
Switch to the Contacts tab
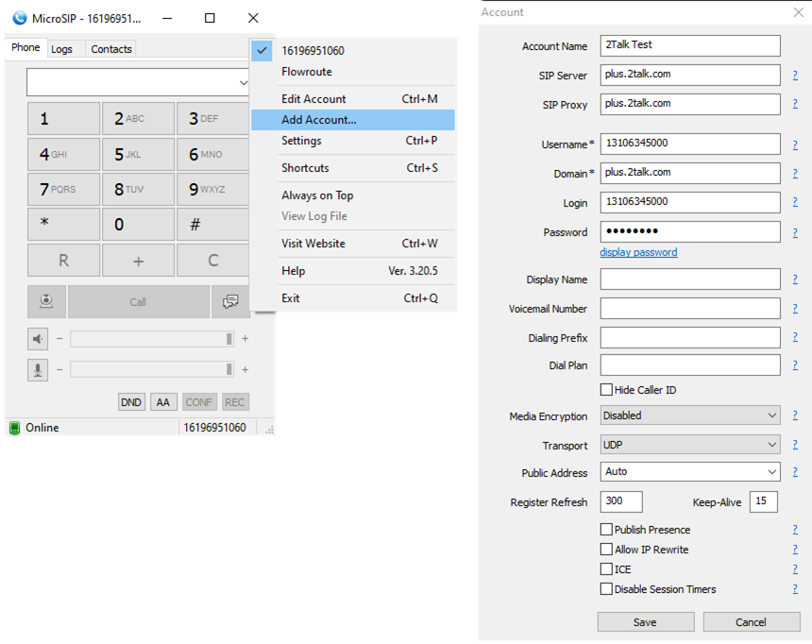pyautogui.click(x=111, y=49)
